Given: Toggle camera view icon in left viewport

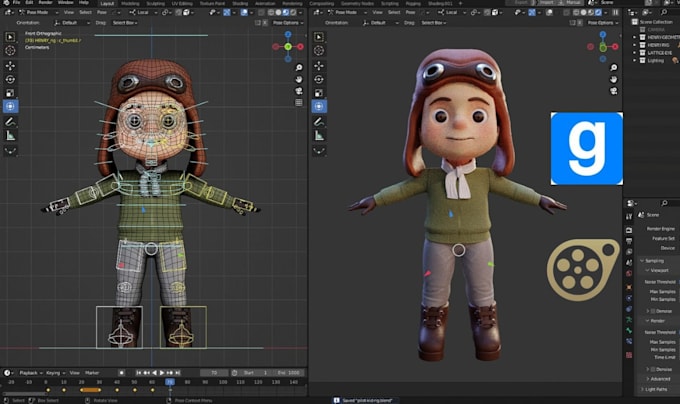Looking at the screenshot, I should [299, 91].
